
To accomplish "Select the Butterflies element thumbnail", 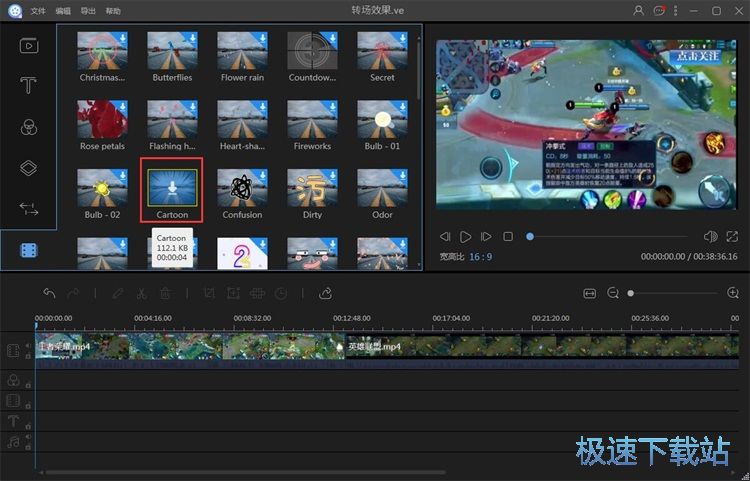I will click(172, 51).
